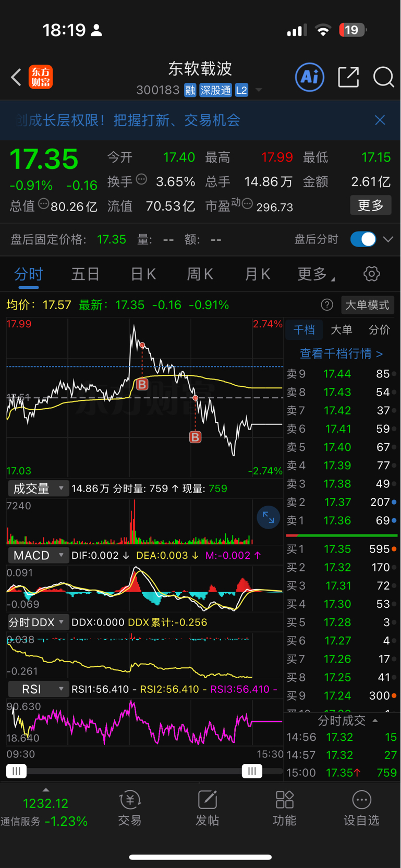Image resolution: width=401 pixels, height=868 pixels.
Task: Tap 通信服务 index value 1232.12
Action: pos(45,803)
